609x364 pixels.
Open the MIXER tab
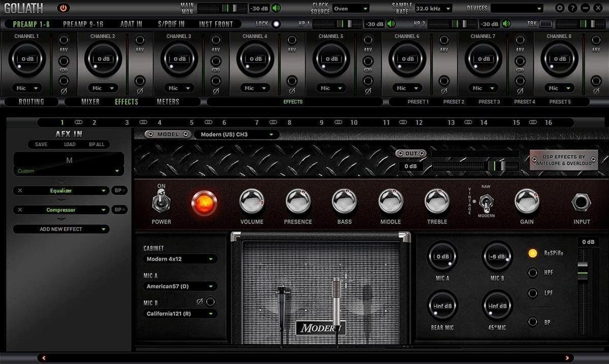tap(90, 101)
